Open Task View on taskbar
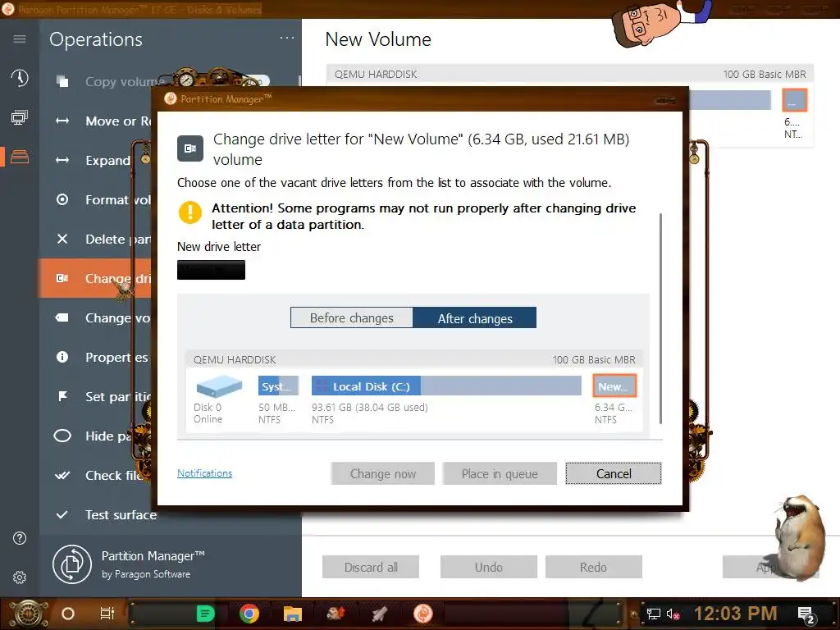840x630 pixels. click(x=107, y=614)
